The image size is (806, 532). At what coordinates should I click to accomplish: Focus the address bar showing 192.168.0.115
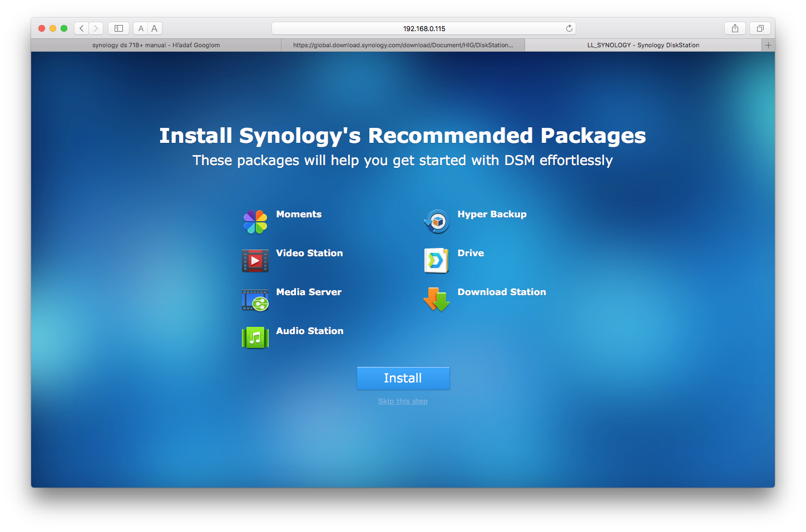tap(424, 28)
